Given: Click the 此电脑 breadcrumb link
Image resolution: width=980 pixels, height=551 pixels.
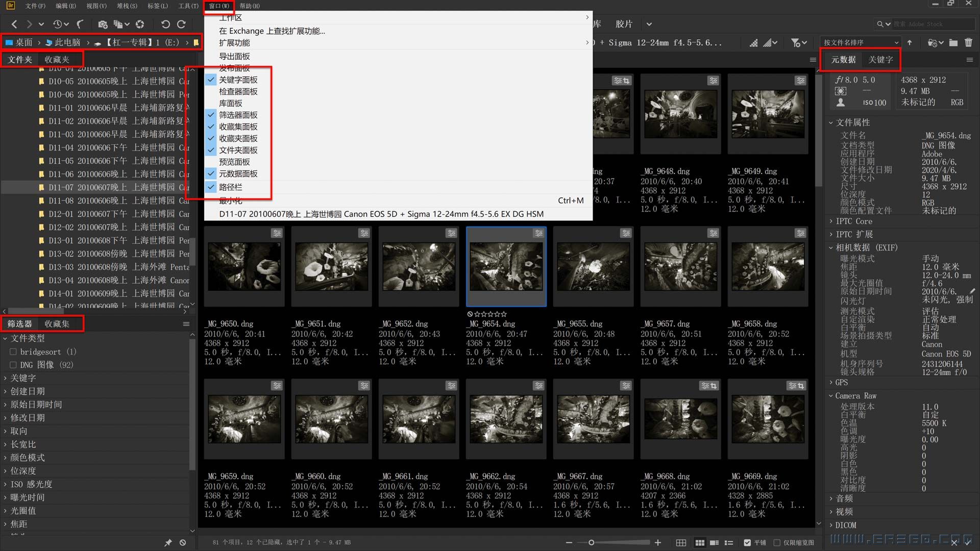Looking at the screenshot, I should [67, 42].
